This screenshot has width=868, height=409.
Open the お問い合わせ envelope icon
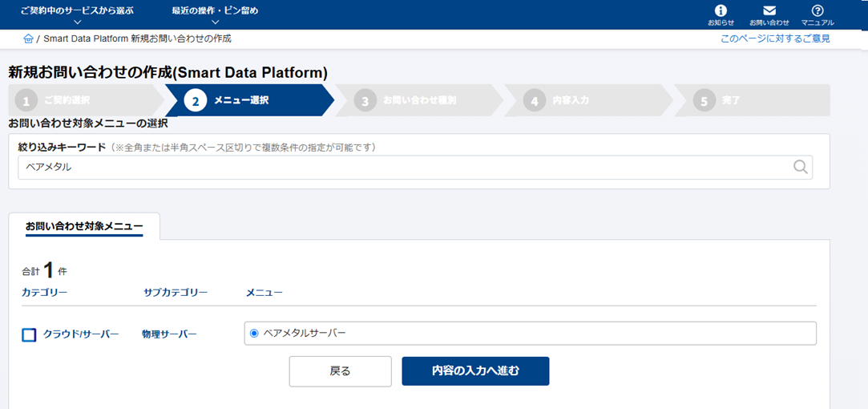pyautogui.click(x=769, y=10)
